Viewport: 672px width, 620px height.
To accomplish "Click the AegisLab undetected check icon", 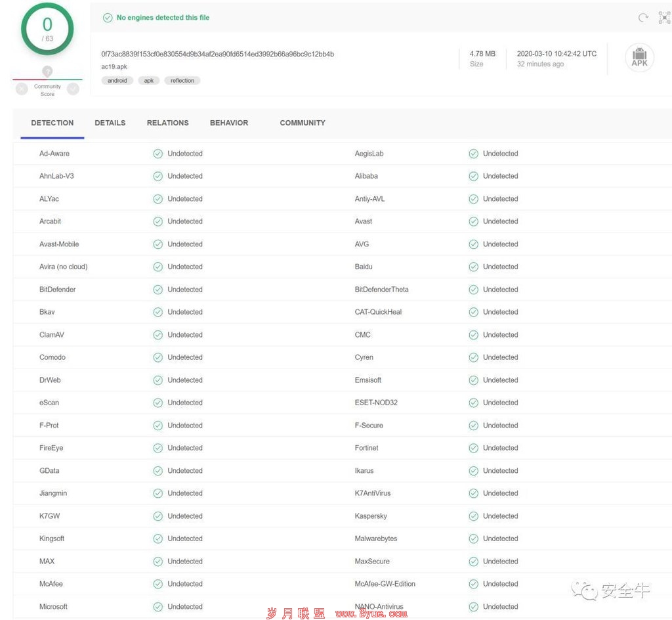I will click(474, 154).
